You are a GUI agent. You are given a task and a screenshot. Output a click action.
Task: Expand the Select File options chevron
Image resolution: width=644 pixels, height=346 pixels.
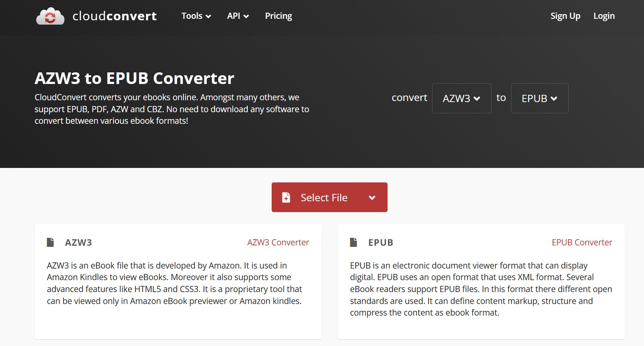coord(372,198)
